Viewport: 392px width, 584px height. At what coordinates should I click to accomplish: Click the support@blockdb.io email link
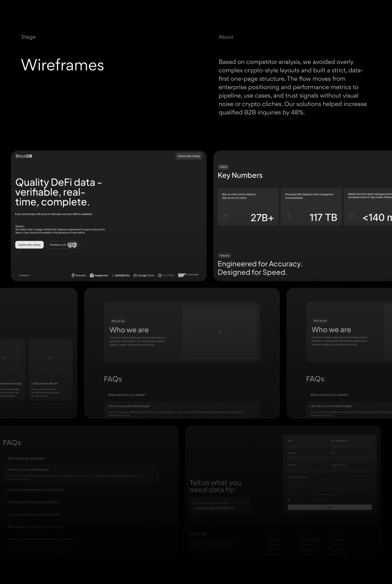point(214,508)
